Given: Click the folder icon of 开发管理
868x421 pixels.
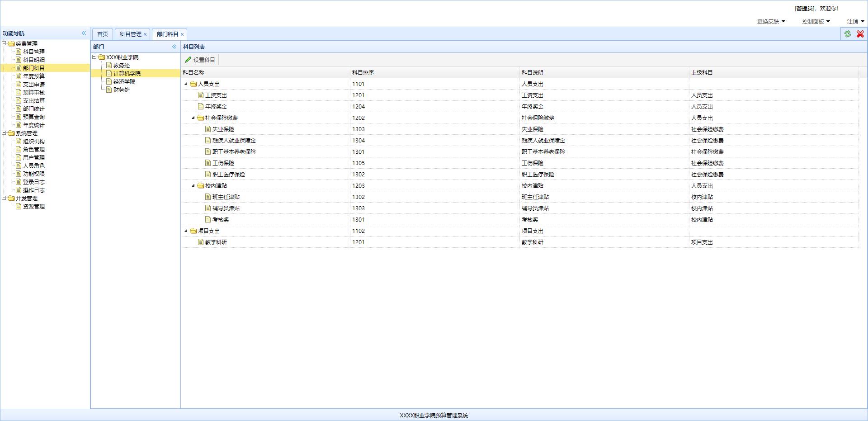Looking at the screenshot, I should pos(11,199).
